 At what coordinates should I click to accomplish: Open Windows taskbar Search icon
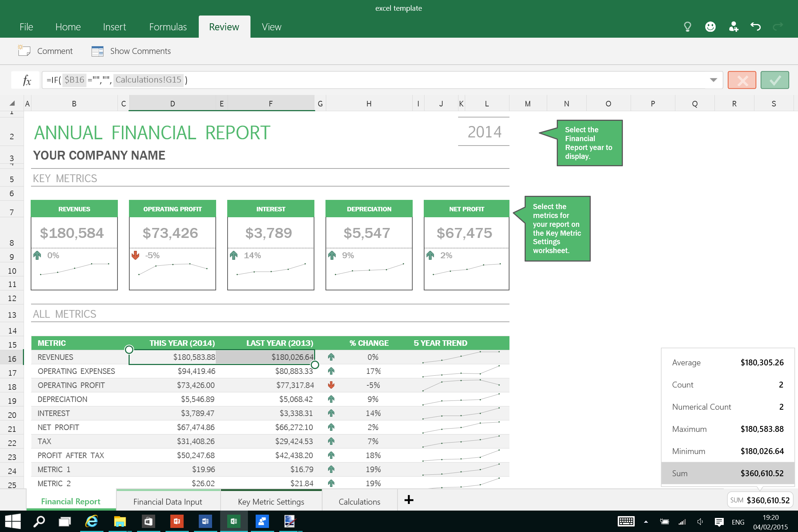click(x=39, y=521)
